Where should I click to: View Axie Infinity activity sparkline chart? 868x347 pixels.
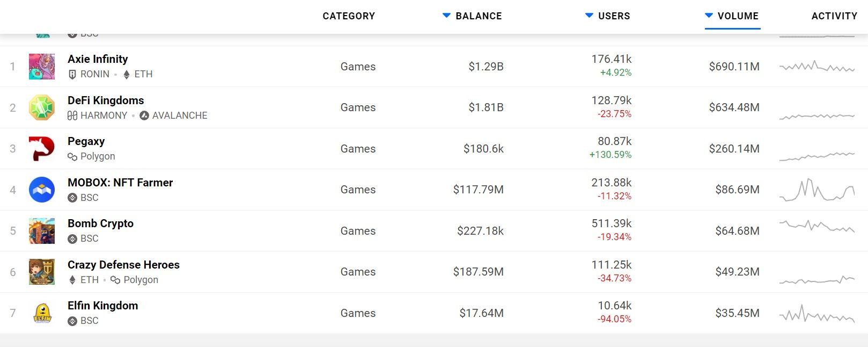pos(816,67)
